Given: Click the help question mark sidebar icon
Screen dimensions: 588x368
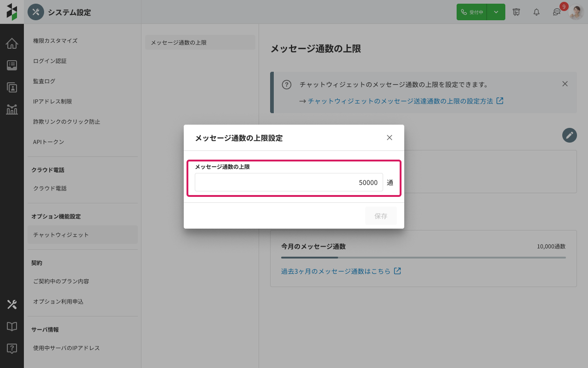Looking at the screenshot, I should point(12,349).
